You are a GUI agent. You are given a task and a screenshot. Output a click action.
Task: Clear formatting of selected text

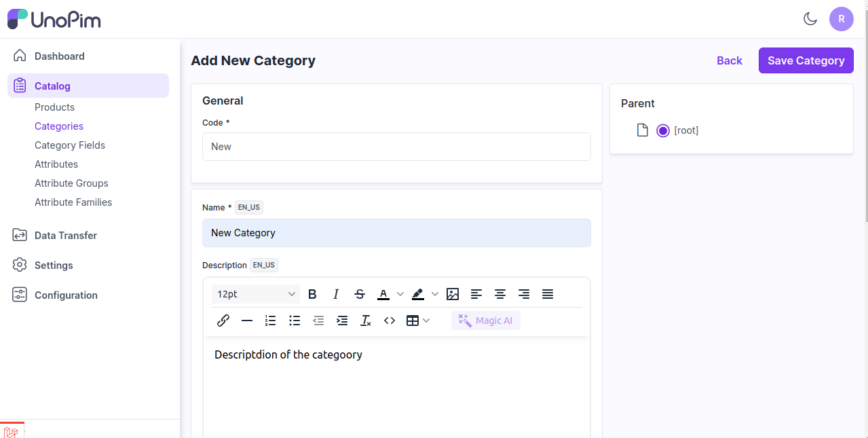click(366, 321)
